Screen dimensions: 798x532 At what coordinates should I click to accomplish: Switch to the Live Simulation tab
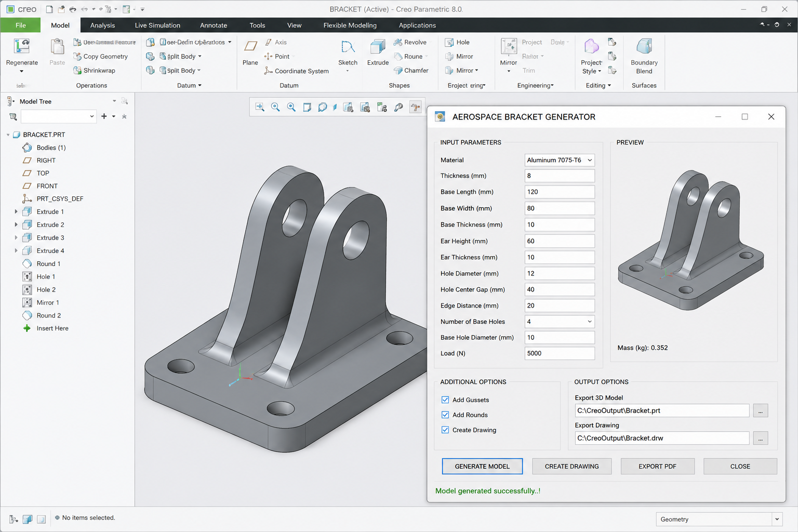click(157, 25)
